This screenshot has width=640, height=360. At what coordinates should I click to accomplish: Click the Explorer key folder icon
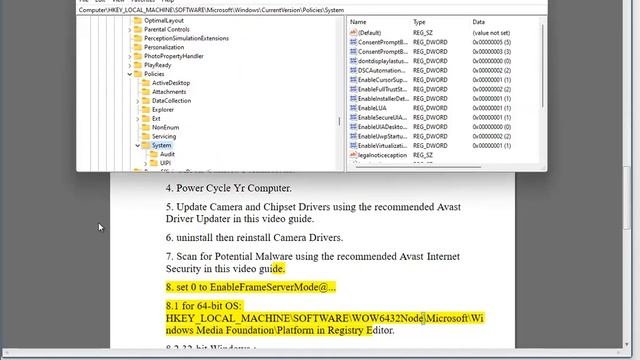[x=146, y=110]
